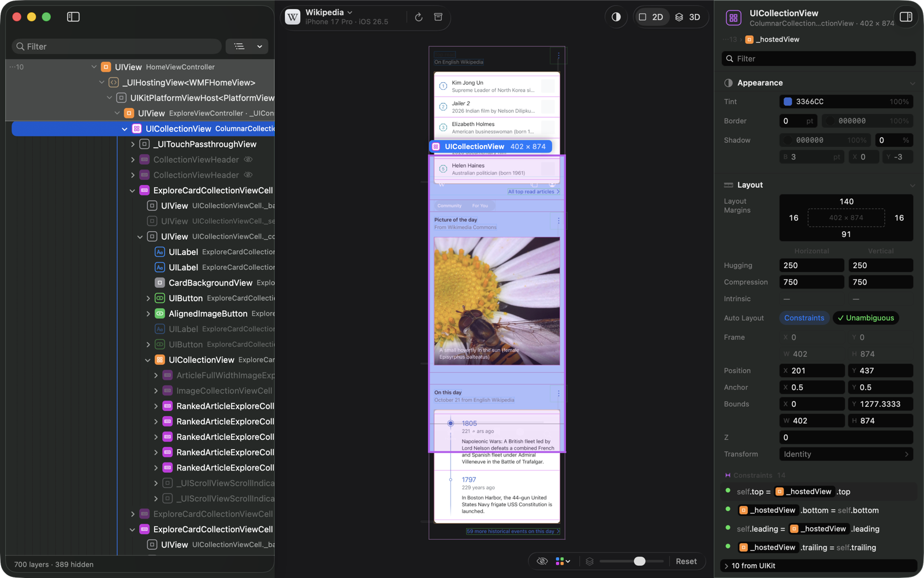The width and height of the screenshot is (924, 578).
Task: Select the first _UIScrollViewScrollIndica row icon
Action: (167, 483)
